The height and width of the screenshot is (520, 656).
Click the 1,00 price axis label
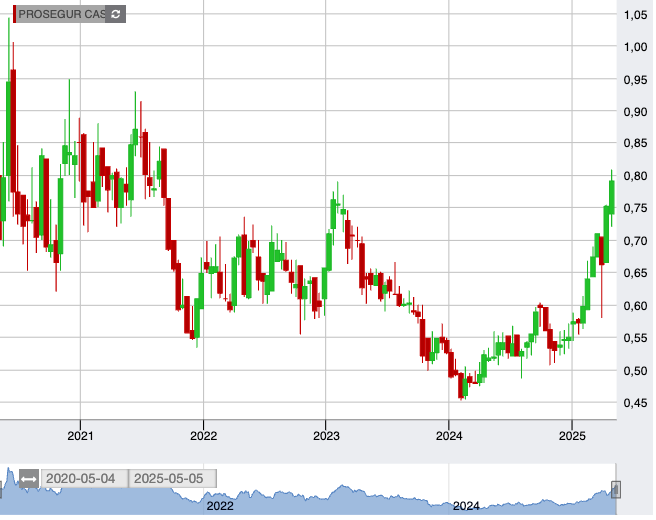pos(635,47)
